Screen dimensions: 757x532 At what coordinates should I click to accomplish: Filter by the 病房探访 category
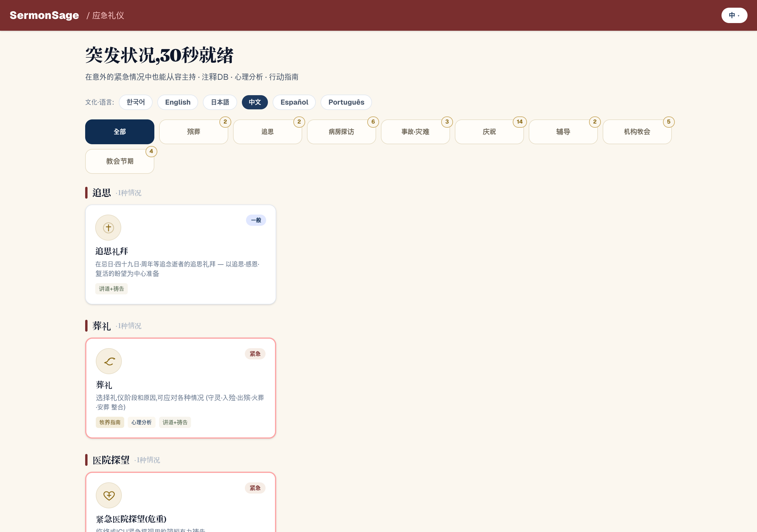341,132
